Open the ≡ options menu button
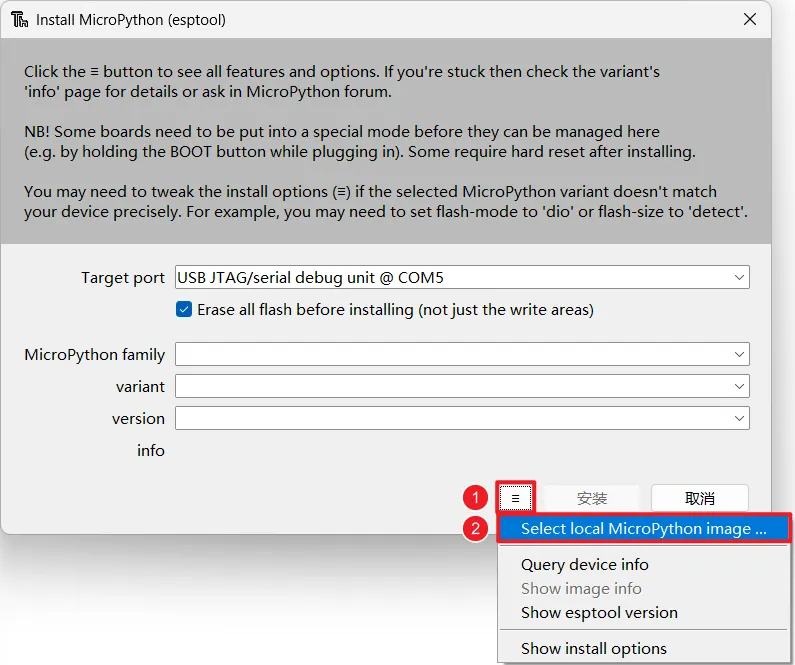This screenshot has width=795, height=665. 516,498
